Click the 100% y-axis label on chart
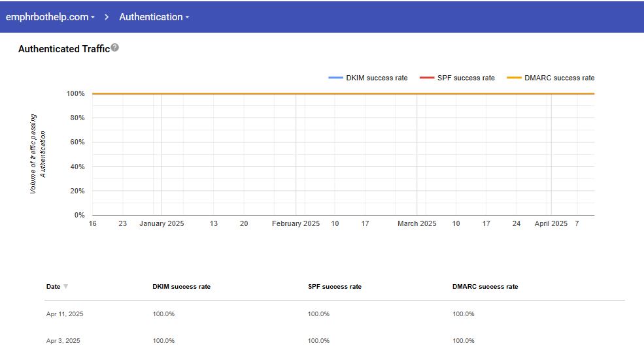Image resolution: width=644 pixels, height=356 pixels. point(75,93)
